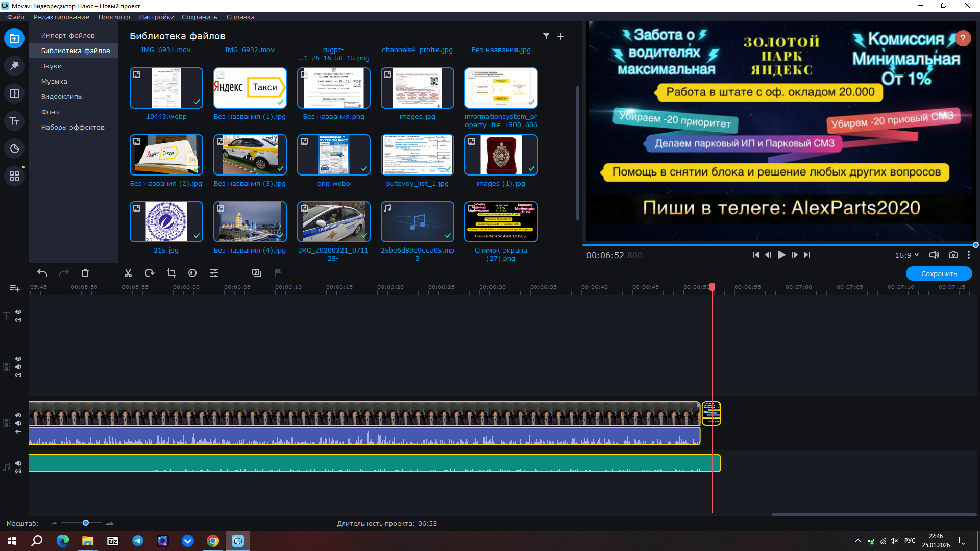Take a snapshot with camera icon

click(x=953, y=255)
